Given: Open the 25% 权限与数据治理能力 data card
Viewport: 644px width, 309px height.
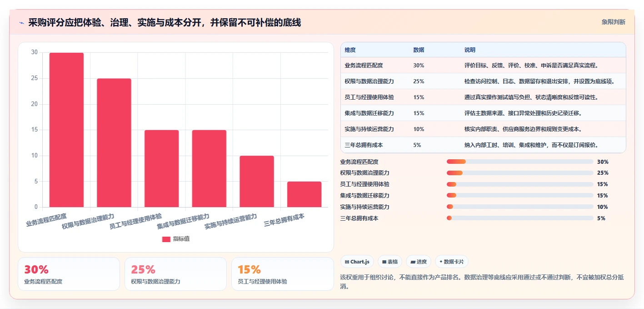Looking at the screenshot, I should [x=175, y=274].
